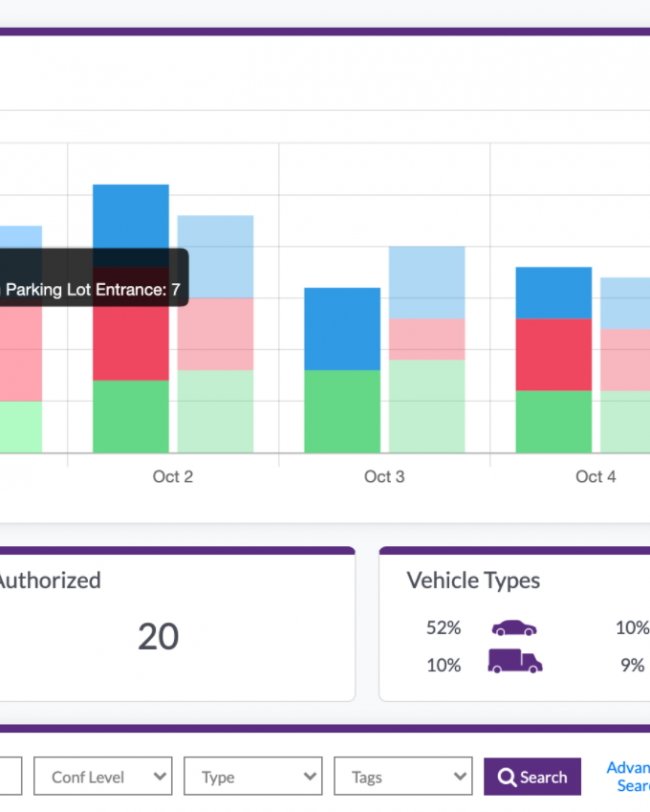
Task: Click the Oct 2 light blue bar segment
Action: click(x=215, y=256)
